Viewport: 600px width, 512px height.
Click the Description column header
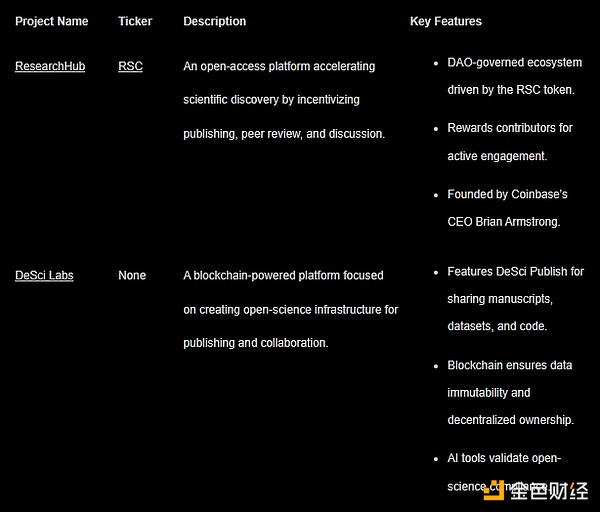tap(215, 21)
